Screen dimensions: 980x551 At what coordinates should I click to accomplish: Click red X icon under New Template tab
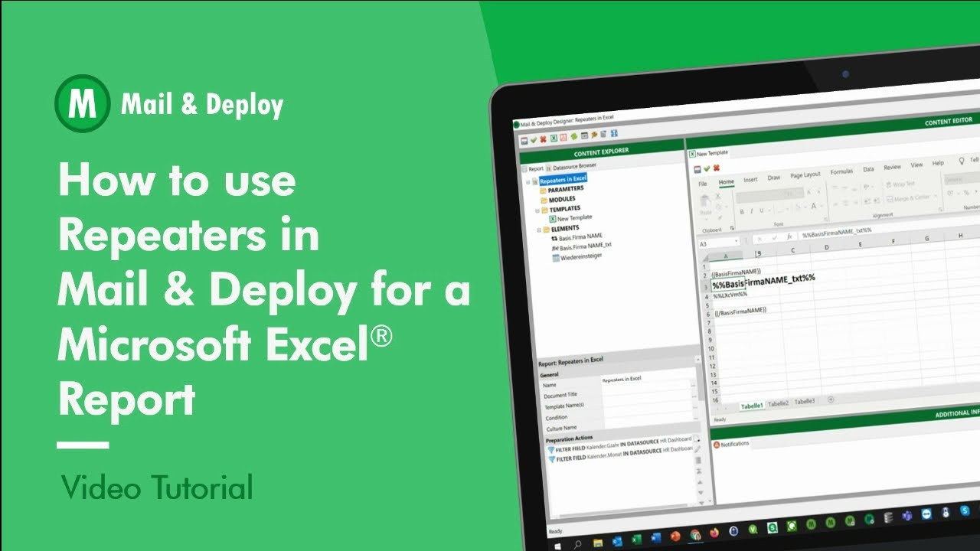(x=717, y=168)
